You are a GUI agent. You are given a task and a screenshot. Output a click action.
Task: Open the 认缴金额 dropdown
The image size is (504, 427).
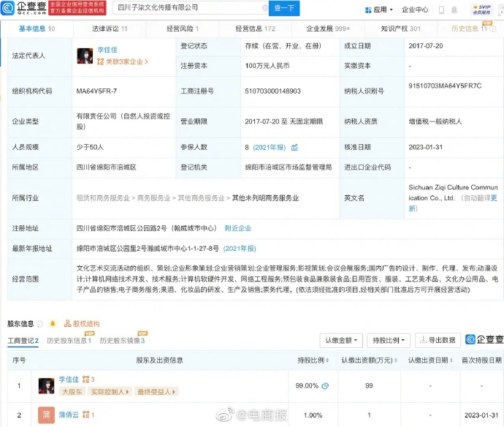coord(341,340)
